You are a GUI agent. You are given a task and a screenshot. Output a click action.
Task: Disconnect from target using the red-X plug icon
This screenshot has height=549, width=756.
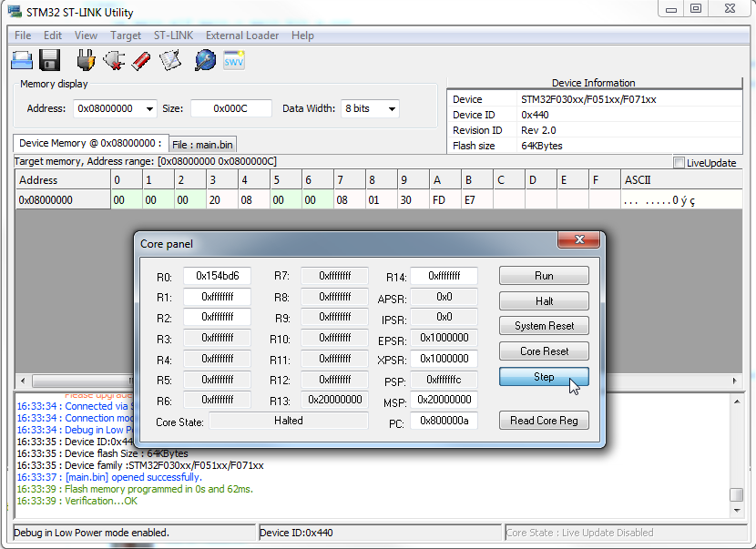pyautogui.click(x=114, y=61)
